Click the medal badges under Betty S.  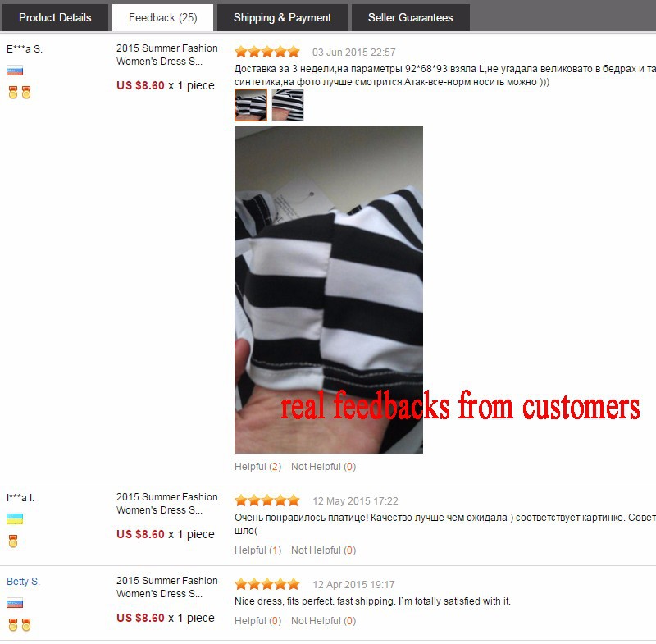pos(20,625)
